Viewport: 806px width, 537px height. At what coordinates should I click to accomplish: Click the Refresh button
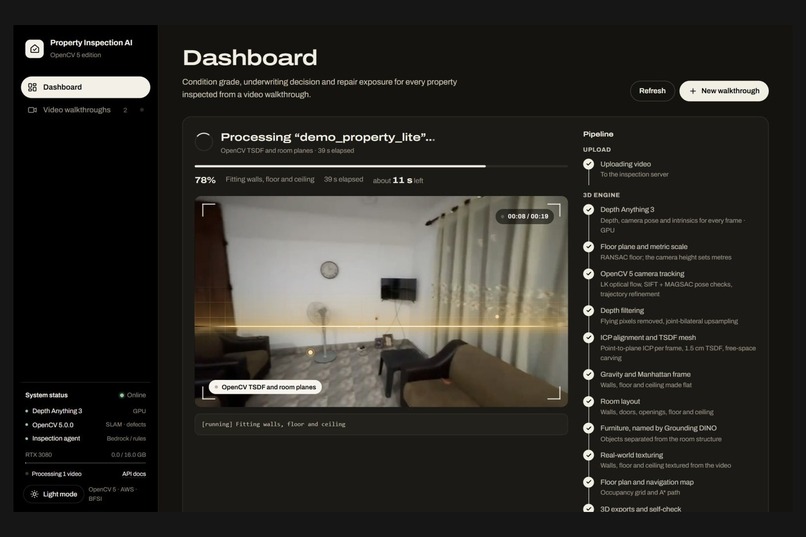652,91
